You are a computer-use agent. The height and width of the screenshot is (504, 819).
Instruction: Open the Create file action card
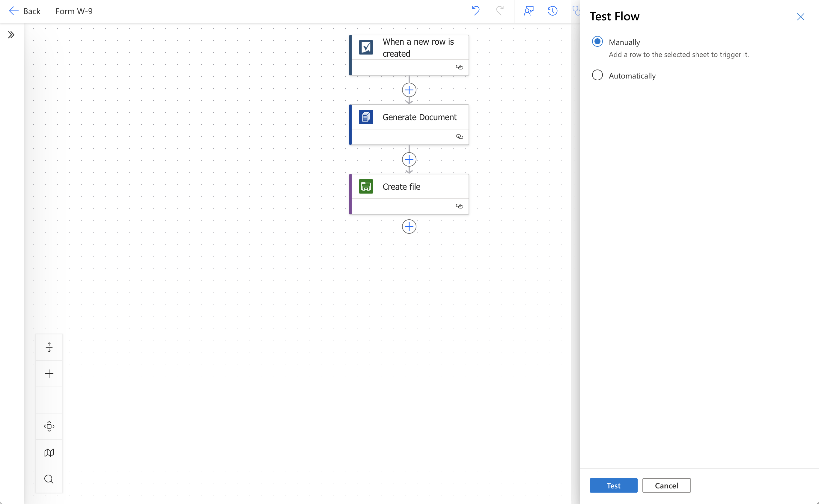click(x=409, y=194)
